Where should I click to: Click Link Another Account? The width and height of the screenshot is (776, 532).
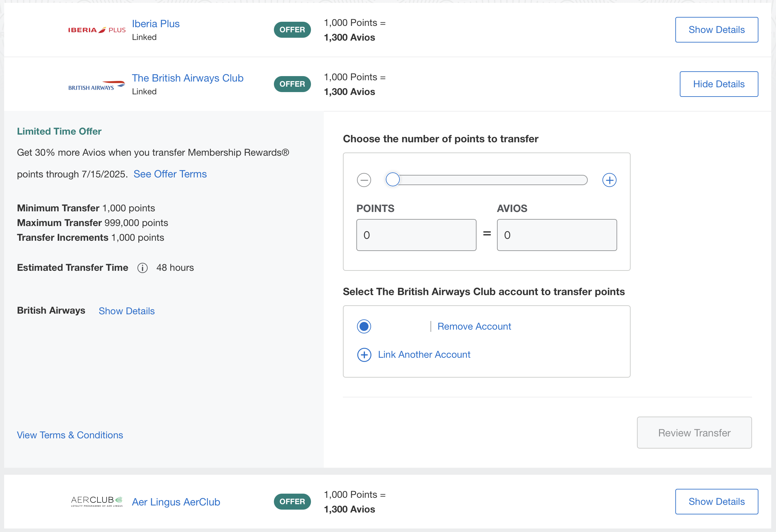[x=424, y=355]
